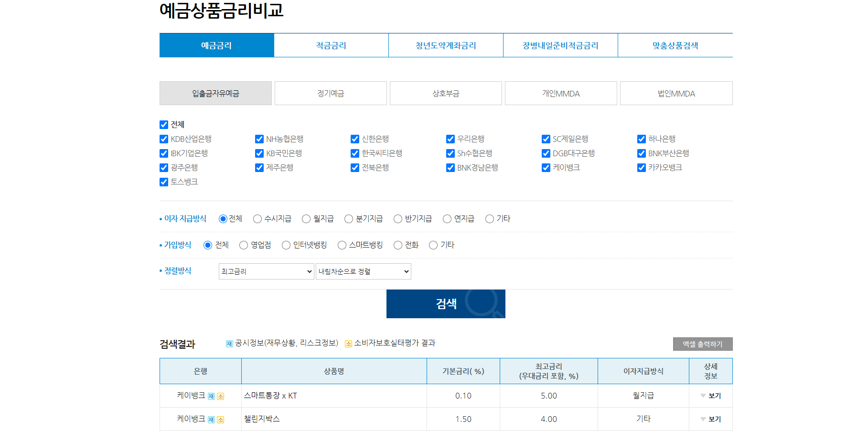868x431 pixels.
Task: Select 분기지급 interest payment option
Action: click(349, 219)
